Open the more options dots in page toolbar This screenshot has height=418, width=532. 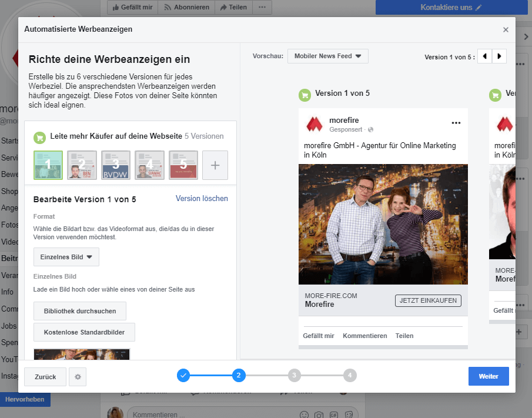(262, 7)
